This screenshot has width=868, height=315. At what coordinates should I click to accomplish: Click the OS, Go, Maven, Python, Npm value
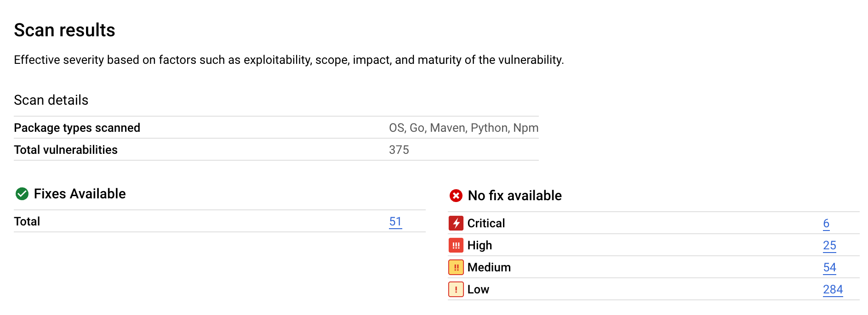463,128
